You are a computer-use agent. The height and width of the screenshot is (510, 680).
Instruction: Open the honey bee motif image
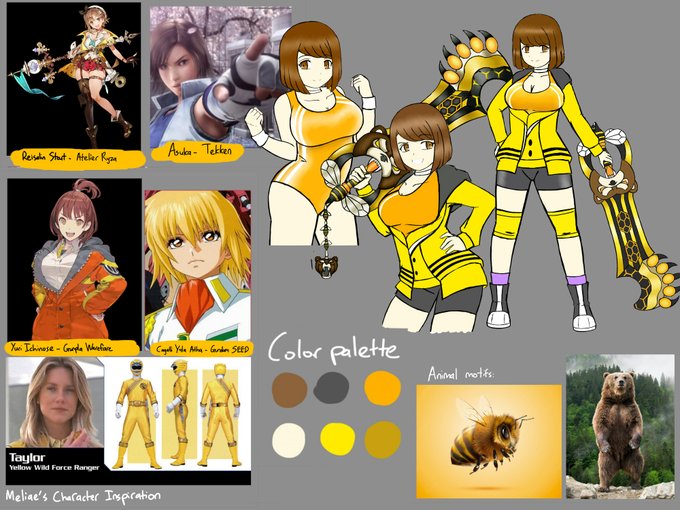(489, 441)
